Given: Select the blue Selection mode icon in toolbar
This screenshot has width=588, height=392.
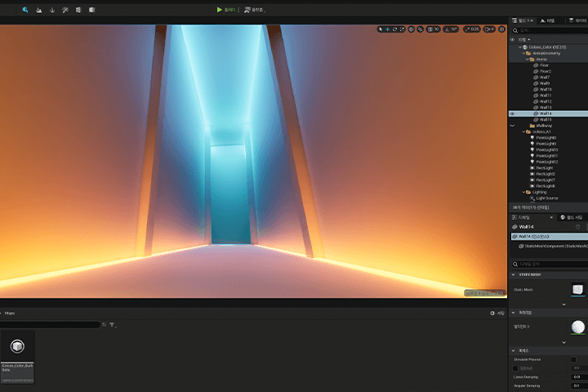Looking at the screenshot, I should click(x=25, y=10).
